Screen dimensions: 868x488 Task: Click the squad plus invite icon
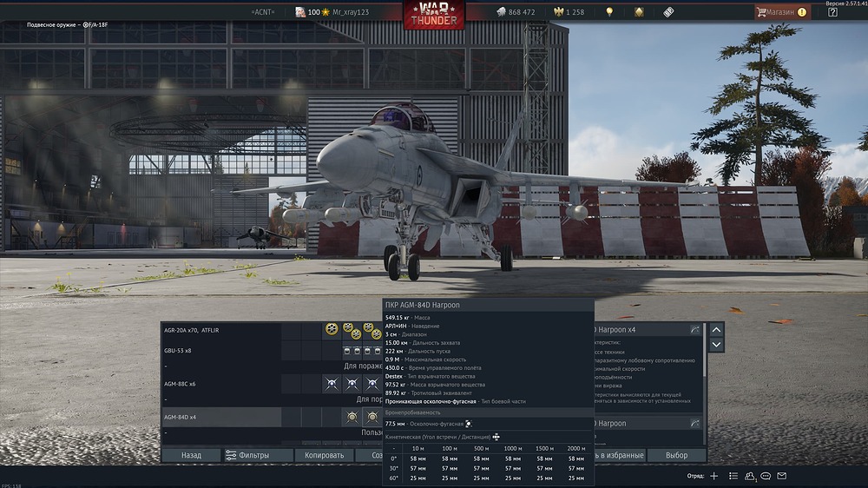tap(714, 476)
